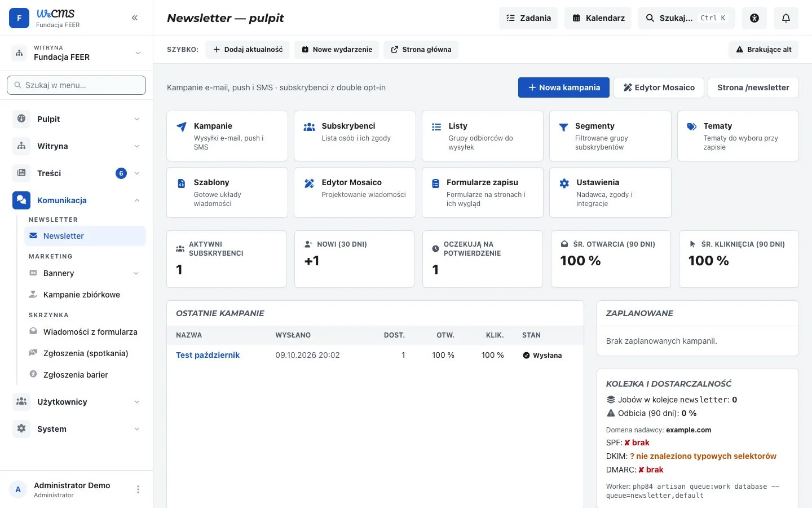Click the Ustawienia gear icon card
Viewport: 812px width, 508px height.
coord(564,183)
